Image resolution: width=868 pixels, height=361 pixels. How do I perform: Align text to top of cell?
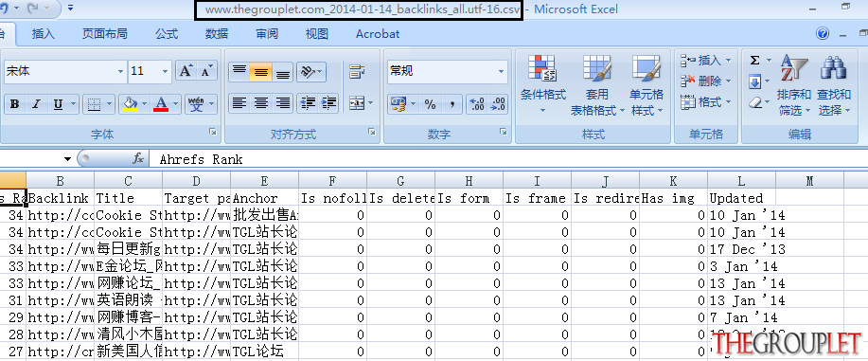pos(239,71)
